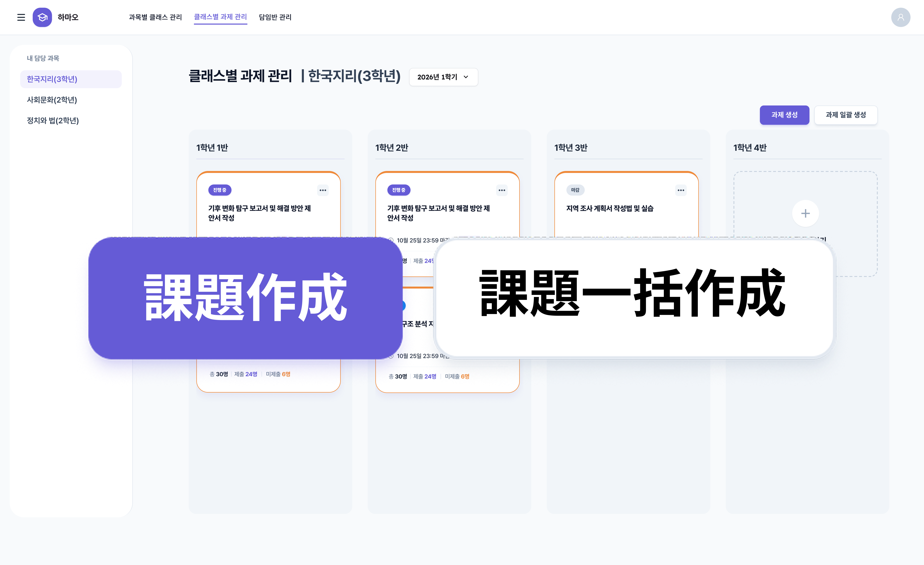
Task: Click the 1학년 1반 column header
Action: [212, 148]
